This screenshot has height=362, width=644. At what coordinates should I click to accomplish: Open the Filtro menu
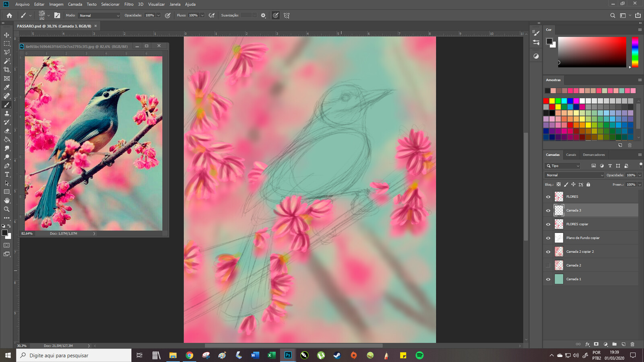click(x=129, y=4)
